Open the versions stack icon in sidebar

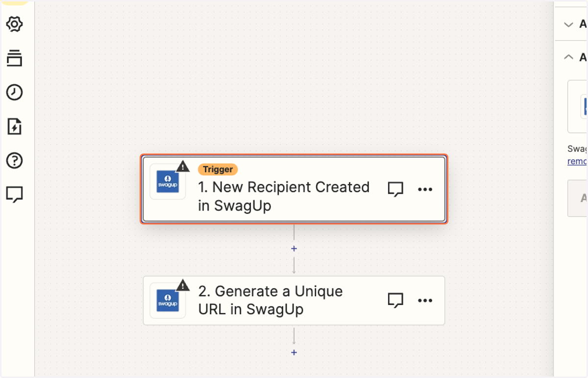[x=15, y=58]
